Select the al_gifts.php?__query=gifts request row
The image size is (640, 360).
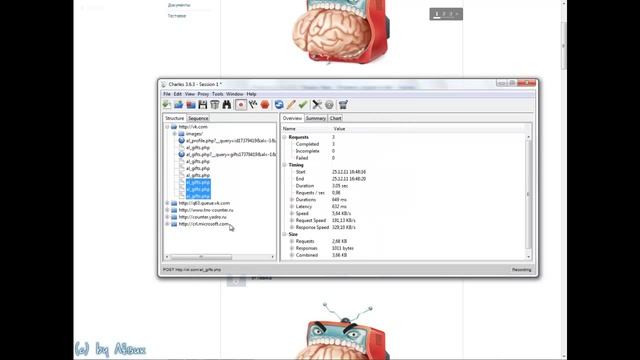231,155
